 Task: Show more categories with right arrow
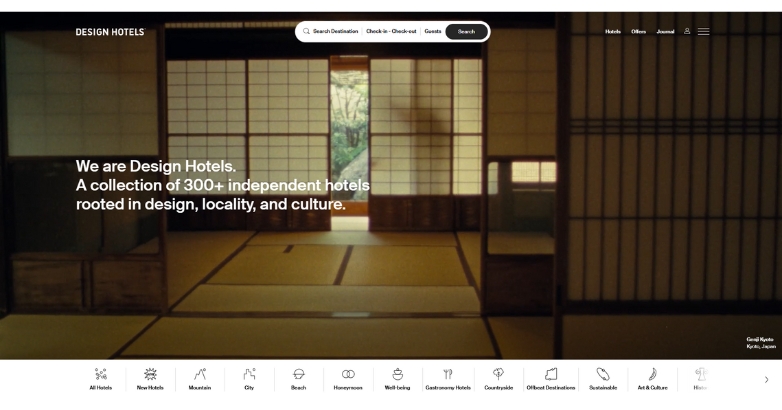point(767,380)
